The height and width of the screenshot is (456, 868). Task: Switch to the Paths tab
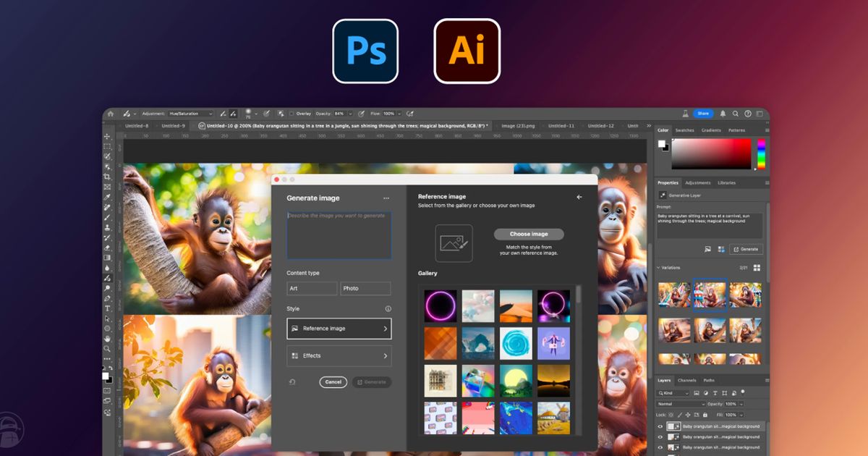709,380
